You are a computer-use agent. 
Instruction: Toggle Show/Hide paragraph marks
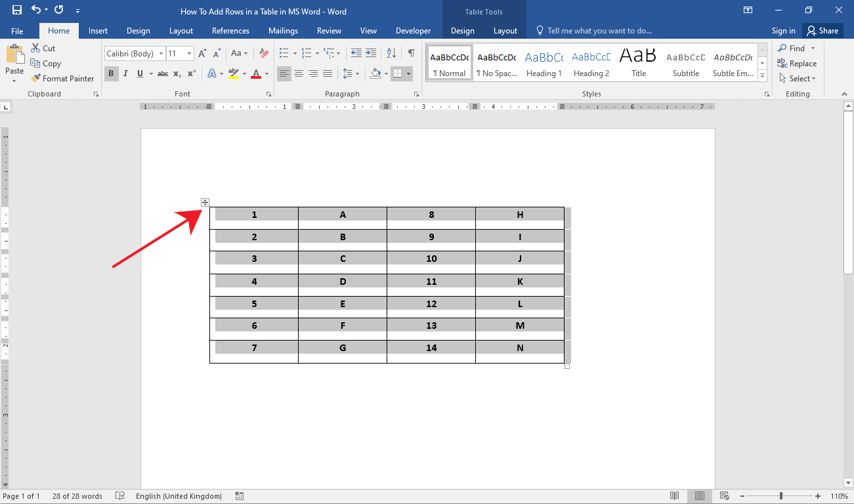click(x=412, y=54)
